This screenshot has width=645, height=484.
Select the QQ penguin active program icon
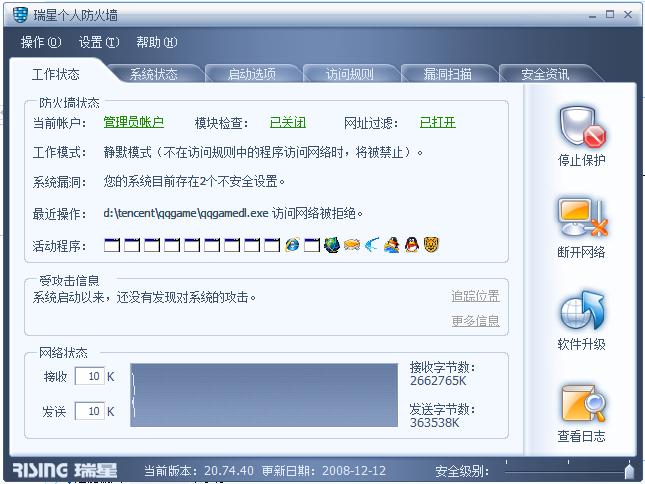412,245
